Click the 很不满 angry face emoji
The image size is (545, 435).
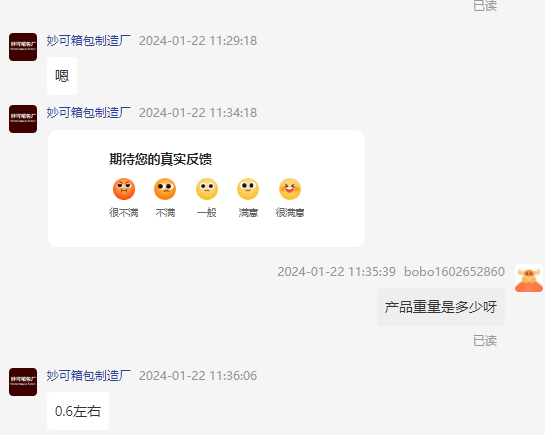[x=124, y=189]
